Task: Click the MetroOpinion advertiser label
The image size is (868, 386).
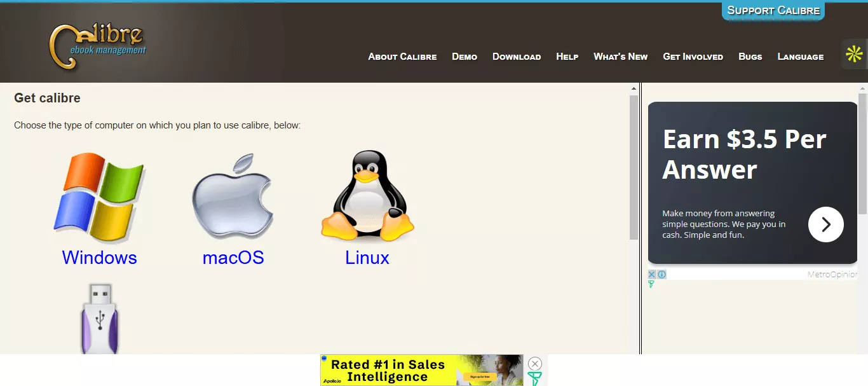Action: pos(832,275)
